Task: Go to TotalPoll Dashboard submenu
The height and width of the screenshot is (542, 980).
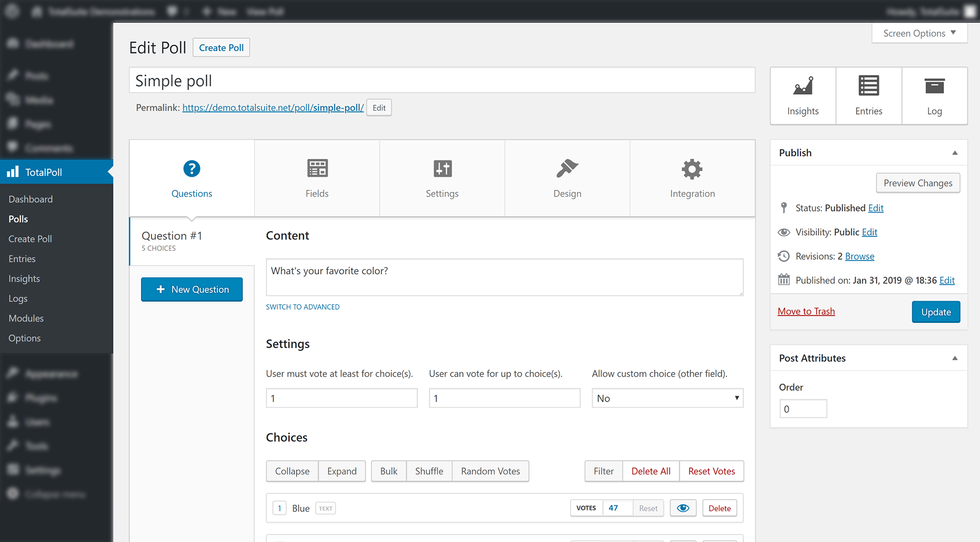Action: pyautogui.click(x=31, y=199)
